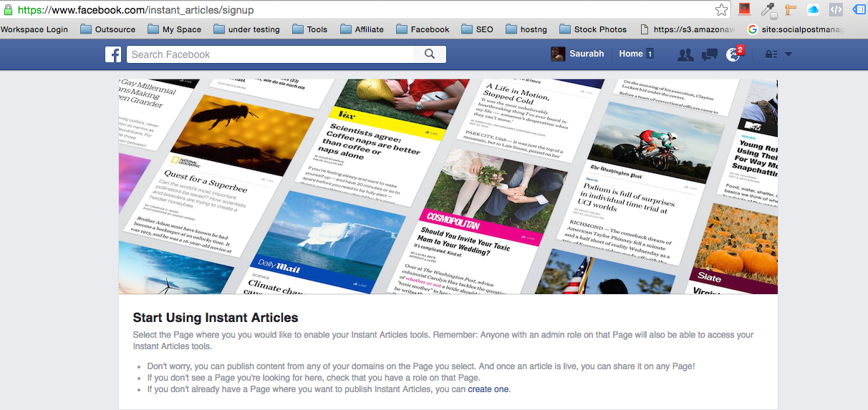The width and height of the screenshot is (868, 410).
Task: Open the under testing bookmarks folder
Action: pyautogui.click(x=246, y=29)
